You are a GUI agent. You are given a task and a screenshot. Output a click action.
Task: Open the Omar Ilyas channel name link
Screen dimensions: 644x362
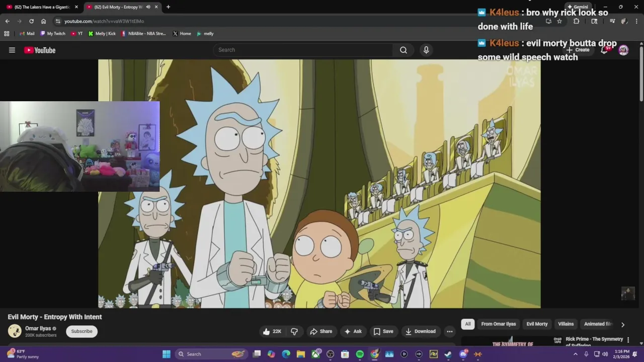(38, 328)
